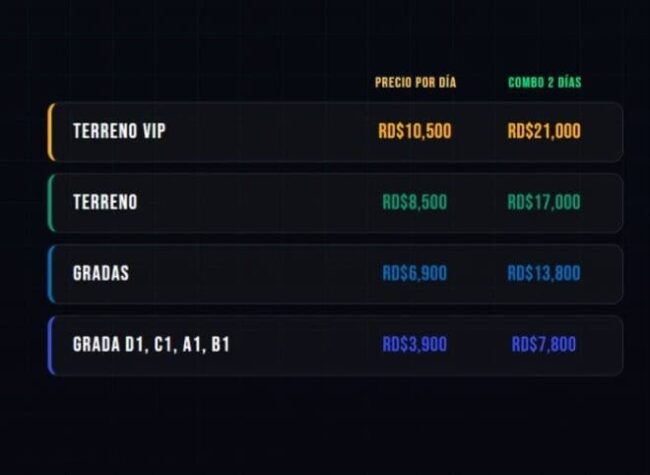Click the Precio por día column header

415,82
